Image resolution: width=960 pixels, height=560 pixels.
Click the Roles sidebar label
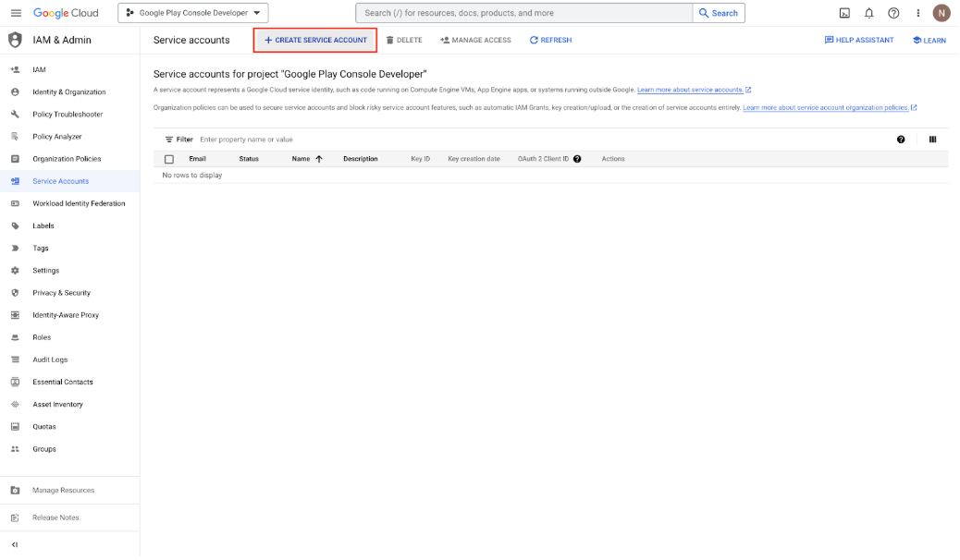click(42, 338)
